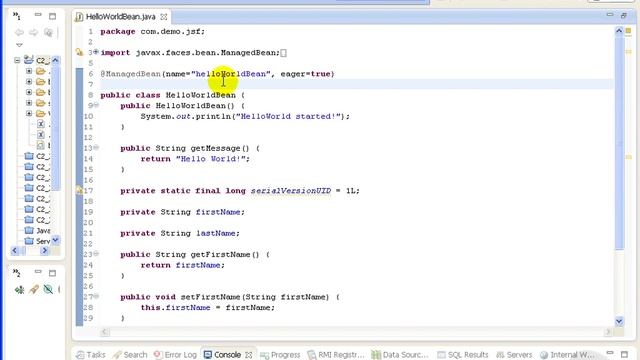Viewport: 640px width, 360px height.
Task: Click the disabled Back arrow in left panel toolbar
Action: (19, 32)
